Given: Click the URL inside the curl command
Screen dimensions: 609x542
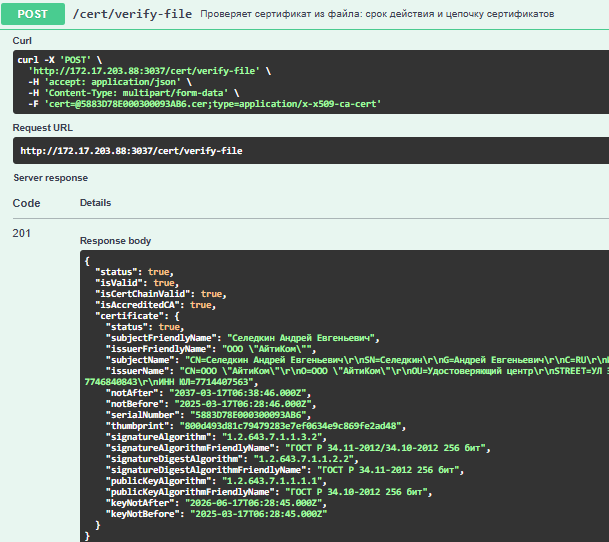Looking at the screenshot, I should (x=146, y=71).
